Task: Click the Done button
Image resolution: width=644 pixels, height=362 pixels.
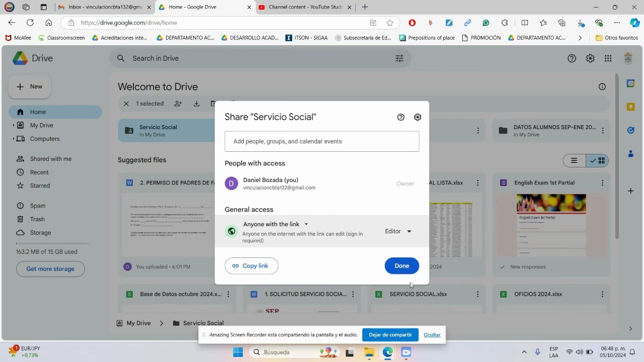Action: click(401, 266)
